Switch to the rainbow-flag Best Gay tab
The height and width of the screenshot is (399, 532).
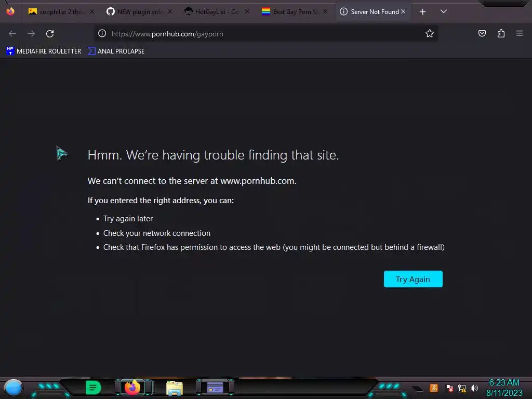coord(295,11)
